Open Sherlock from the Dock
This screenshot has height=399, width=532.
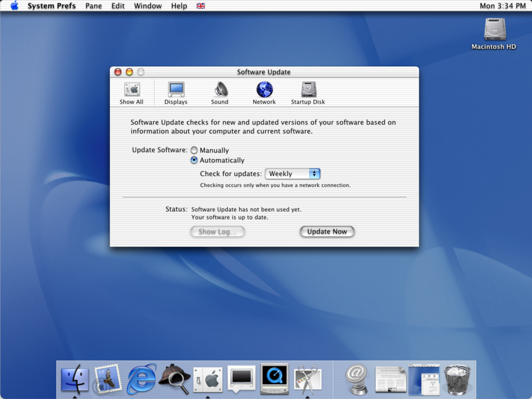(175, 379)
